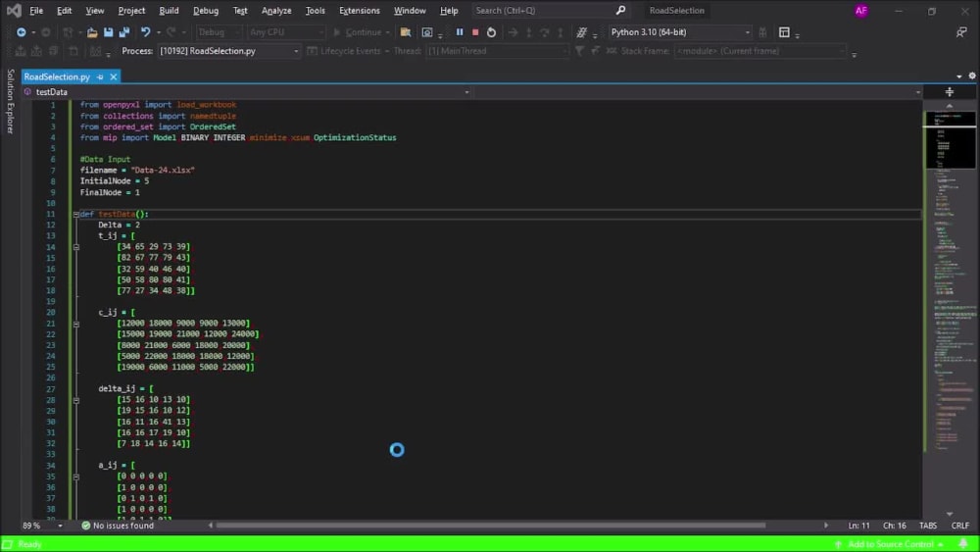The image size is (980, 552).
Task: Click the Navigate Backward arrow icon
Action: 22,32
